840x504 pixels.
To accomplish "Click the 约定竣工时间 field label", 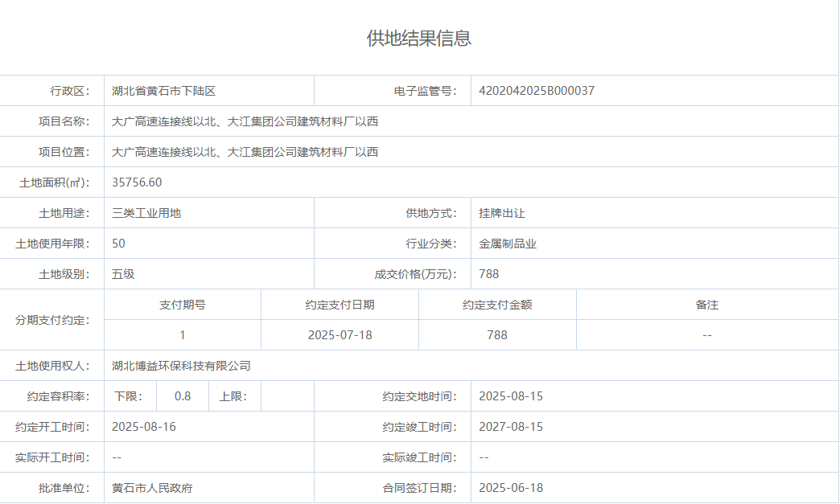I will click(419, 427).
